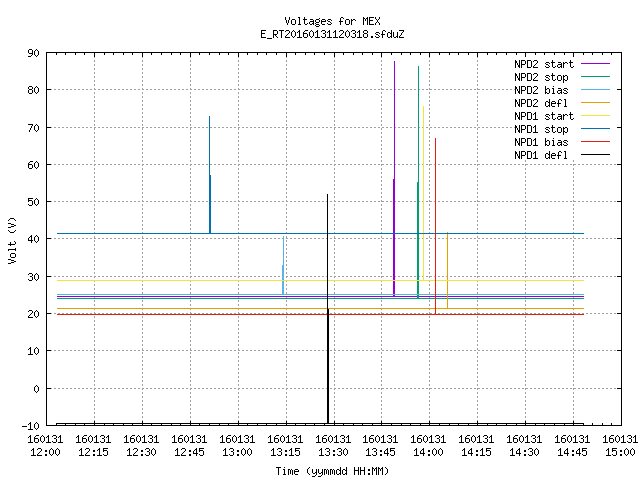
Task: Click the x-axis tick label 12:30
Action: click(141, 452)
